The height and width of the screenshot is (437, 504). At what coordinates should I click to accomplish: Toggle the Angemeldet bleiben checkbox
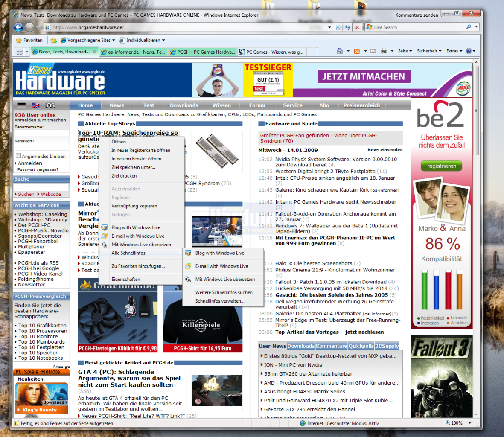pyautogui.click(x=18, y=156)
